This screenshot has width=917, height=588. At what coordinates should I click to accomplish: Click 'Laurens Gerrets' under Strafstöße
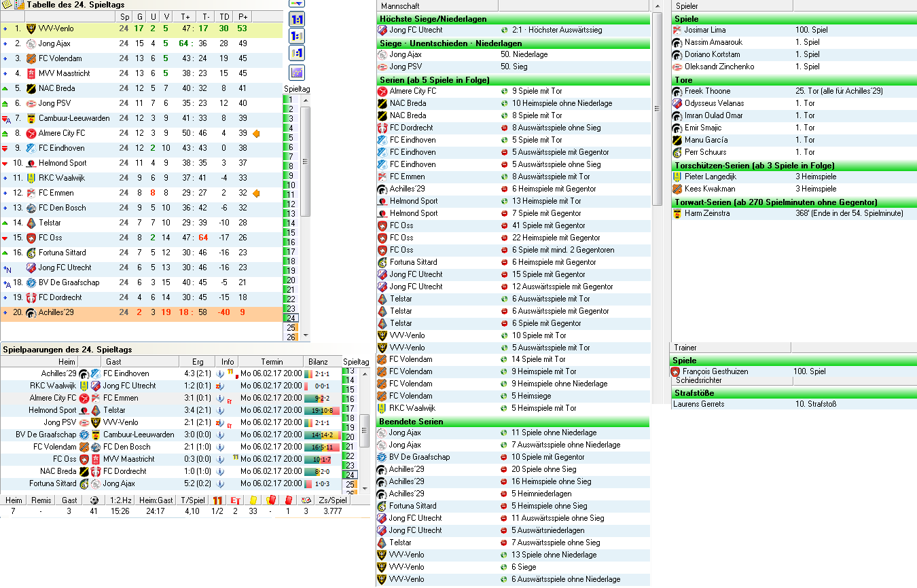tap(698, 404)
